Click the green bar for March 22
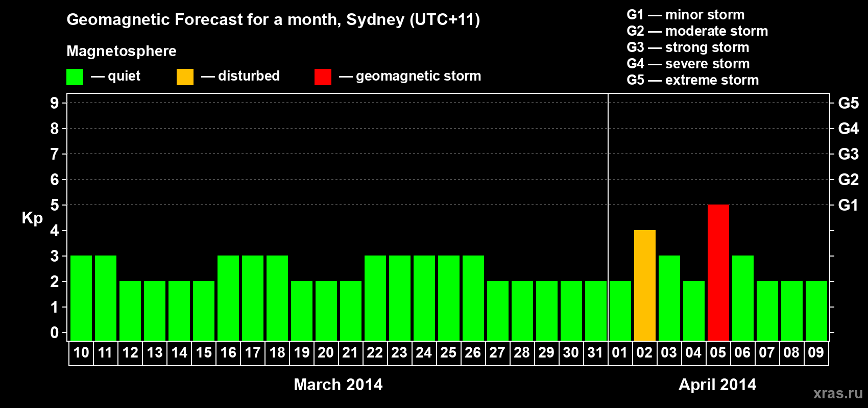Screen dimensions: 868x408 [375, 298]
